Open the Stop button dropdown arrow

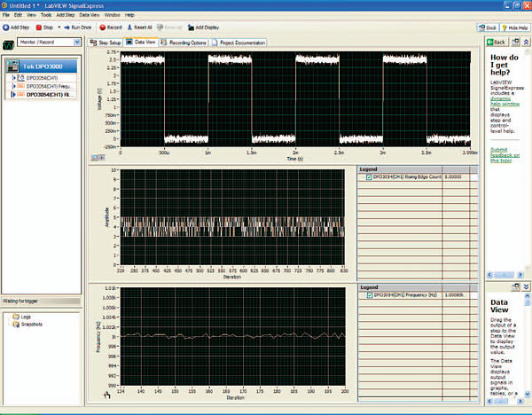pyautogui.click(x=61, y=27)
